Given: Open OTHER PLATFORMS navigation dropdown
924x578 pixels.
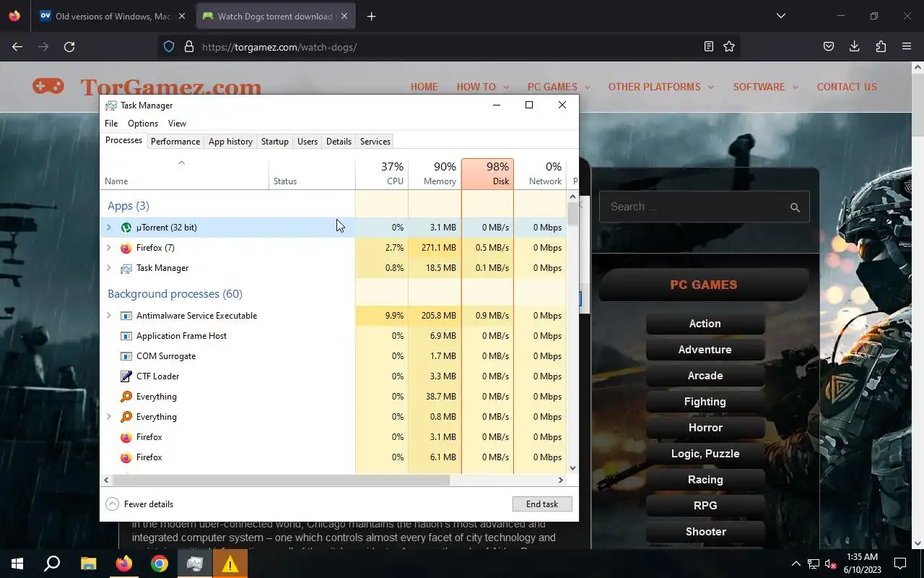Looking at the screenshot, I should click(x=661, y=87).
